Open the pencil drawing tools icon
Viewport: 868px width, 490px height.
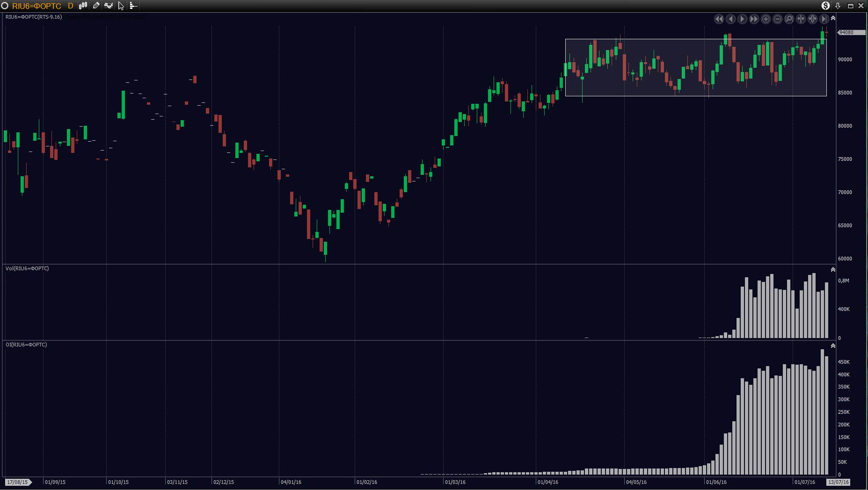(x=96, y=6)
